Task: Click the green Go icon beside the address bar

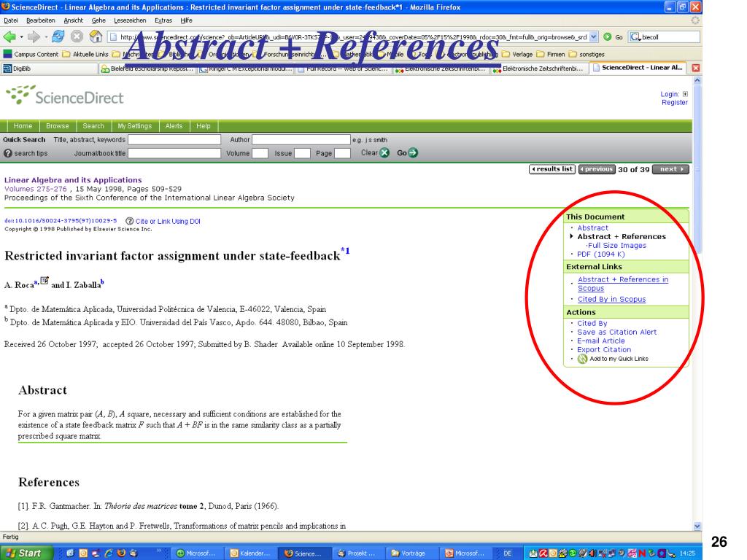Action: coord(608,36)
